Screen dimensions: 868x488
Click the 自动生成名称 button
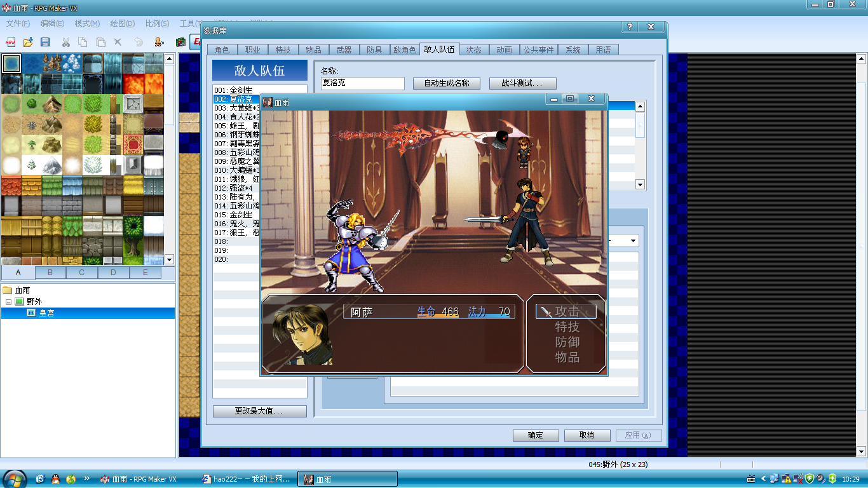tap(447, 83)
